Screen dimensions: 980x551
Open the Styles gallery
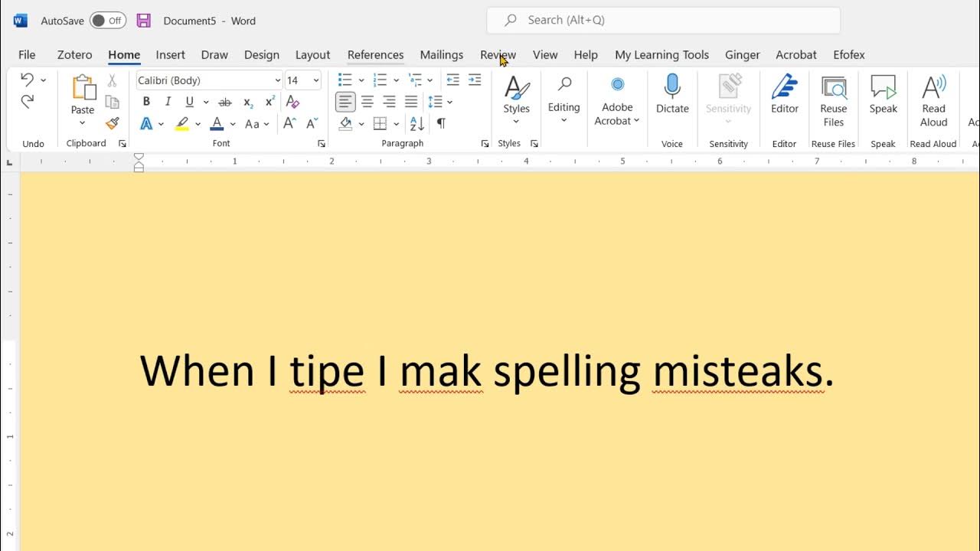click(516, 100)
